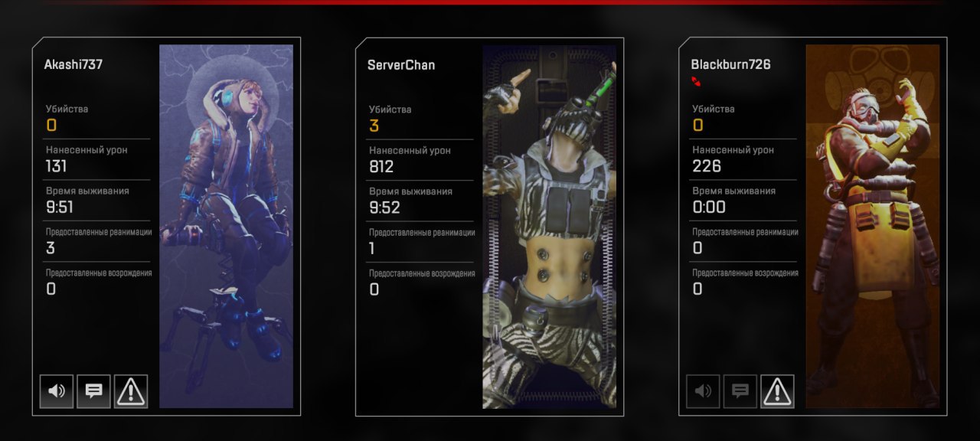Viewport: 980px width, 441px height.
Task: Click the Blackburn726 player name
Action: pyautogui.click(x=730, y=64)
